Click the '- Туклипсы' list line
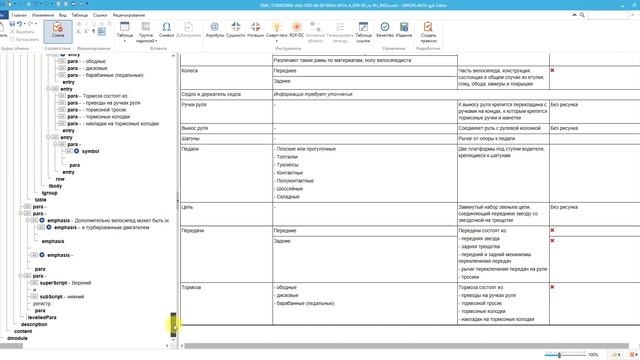 click(x=286, y=165)
